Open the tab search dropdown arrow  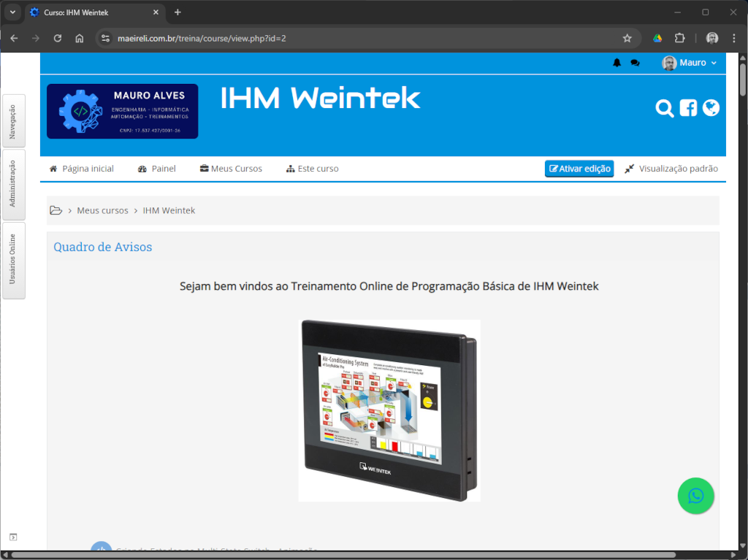[12, 12]
